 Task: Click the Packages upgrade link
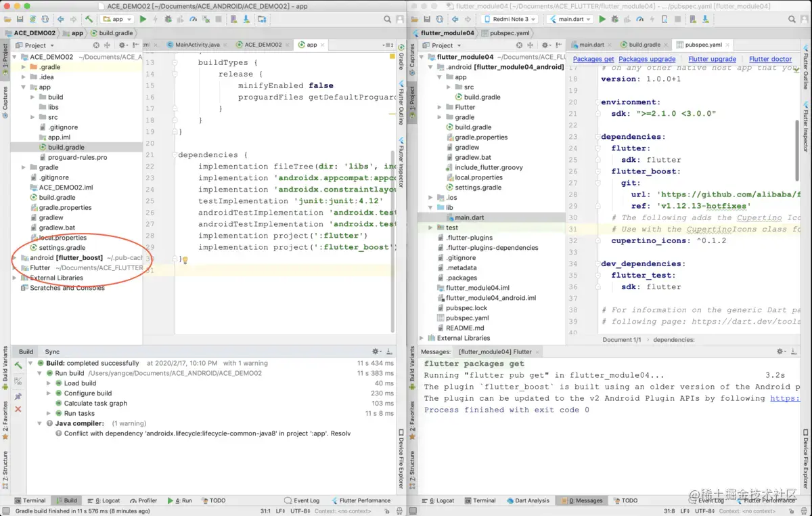(647, 60)
